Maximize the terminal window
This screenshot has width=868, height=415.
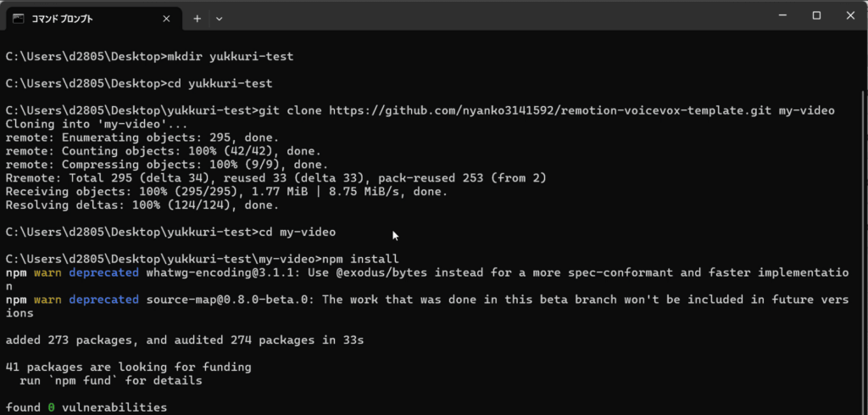[816, 15]
